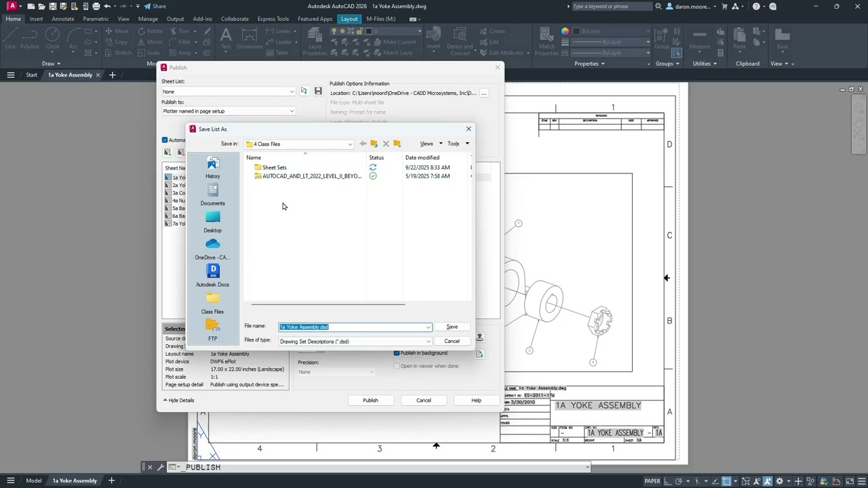Open Autodesk Docs location

213,276
